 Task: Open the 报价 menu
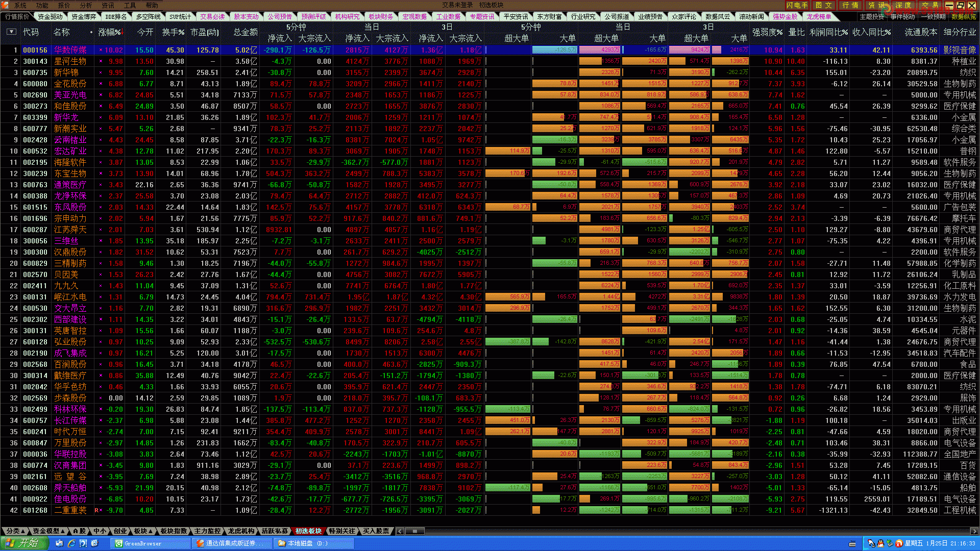pos(64,5)
